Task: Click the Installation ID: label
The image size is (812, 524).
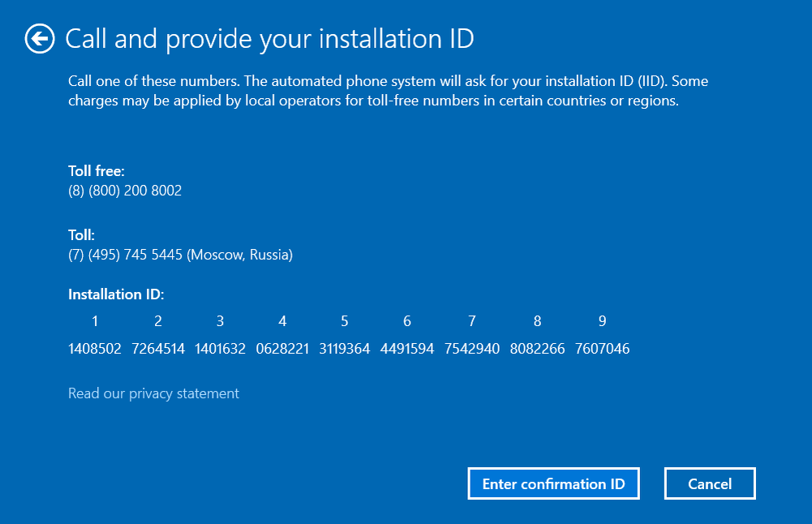Action: [x=116, y=294]
